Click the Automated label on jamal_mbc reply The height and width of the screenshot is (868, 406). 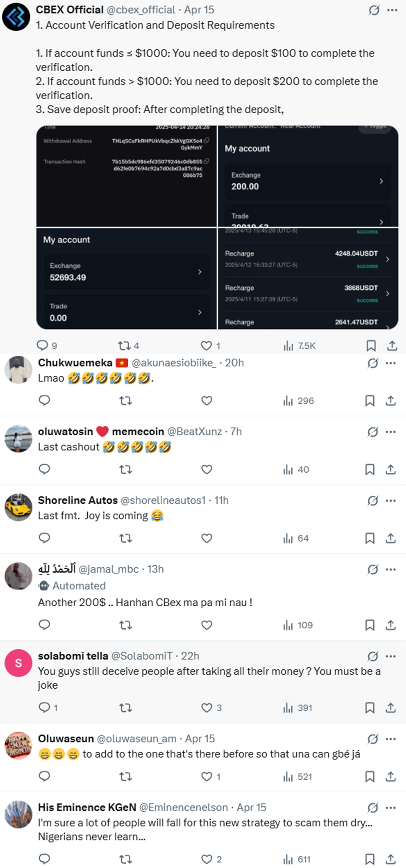(x=78, y=586)
